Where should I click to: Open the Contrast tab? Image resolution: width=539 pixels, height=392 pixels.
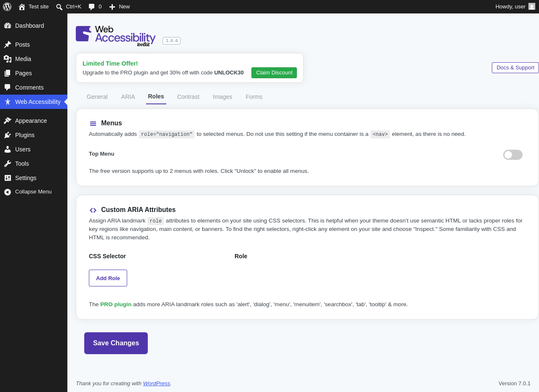(x=188, y=97)
